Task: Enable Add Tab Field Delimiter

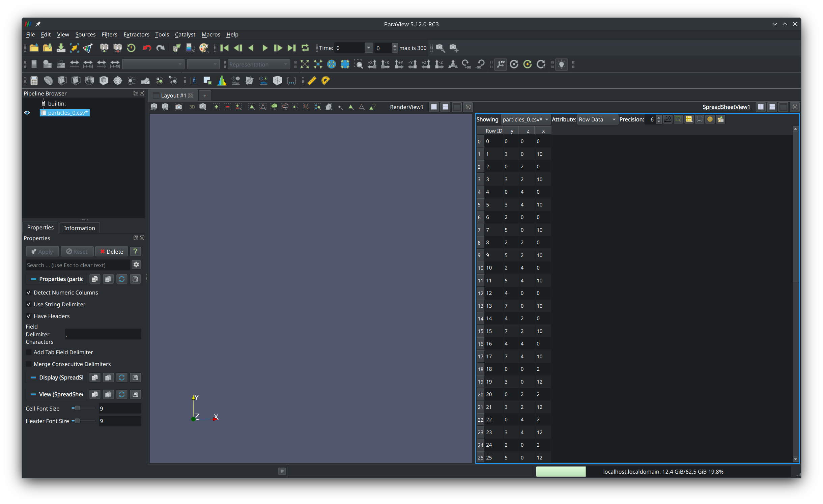Action: pyautogui.click(x=29, y=352)
